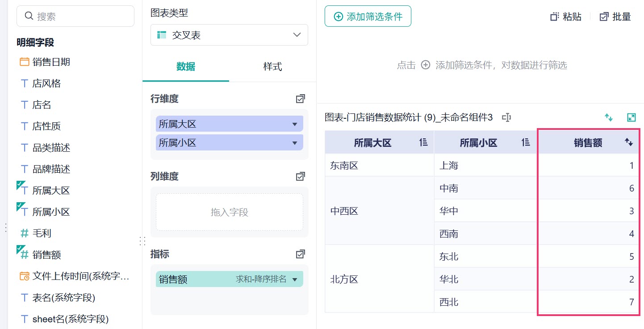Switch to the 样式 tab
This screenshot has height=329, width=644.
(272, 67)
